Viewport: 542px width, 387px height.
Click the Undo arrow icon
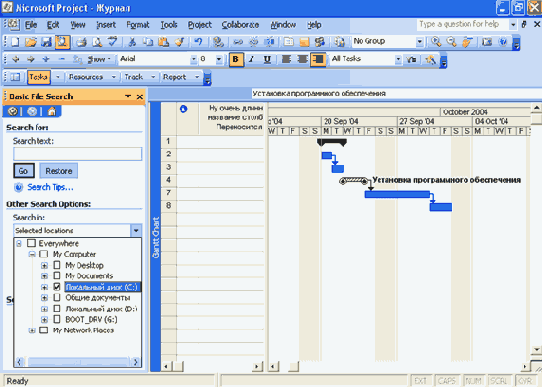click(x=198, y=42)
